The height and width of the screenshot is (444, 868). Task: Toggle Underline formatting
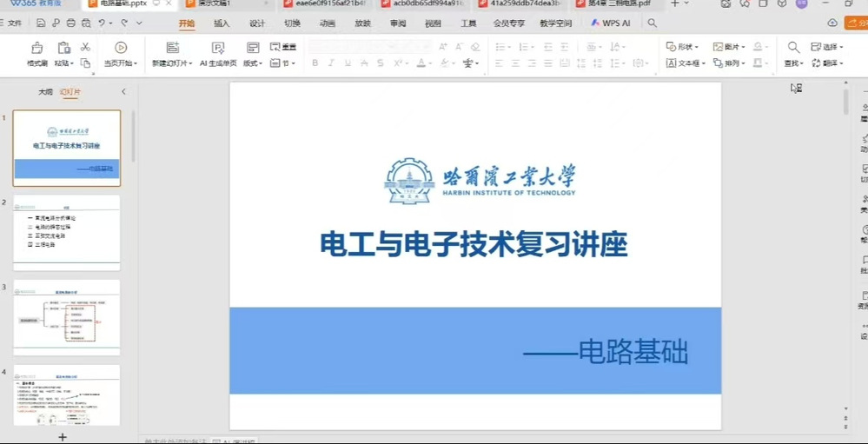(348, 63)
